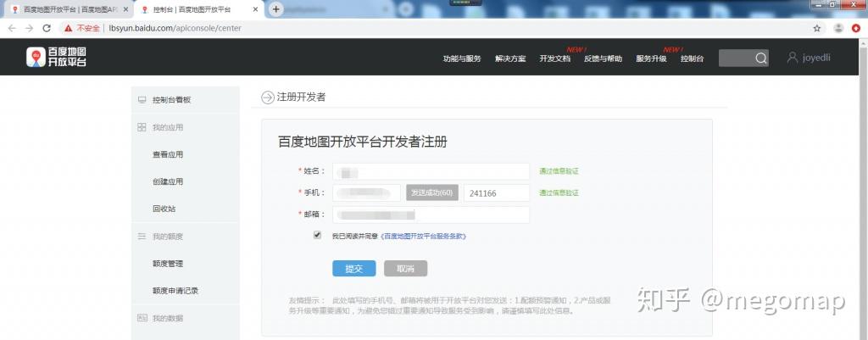
Task: Open 开发文档 in the top navigation
Action: click(x=554, y=59)
